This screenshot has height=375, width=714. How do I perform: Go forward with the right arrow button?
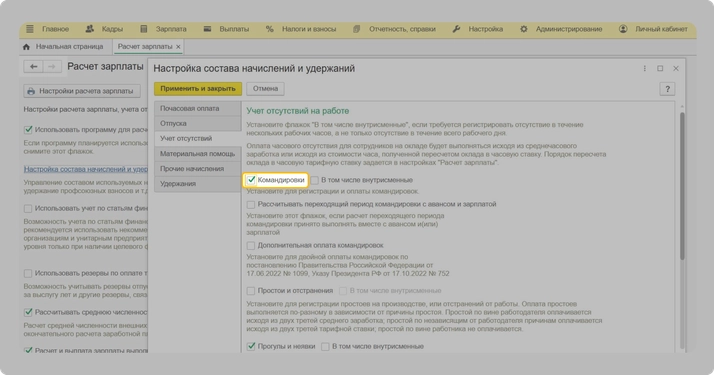(x=52, y=66)
